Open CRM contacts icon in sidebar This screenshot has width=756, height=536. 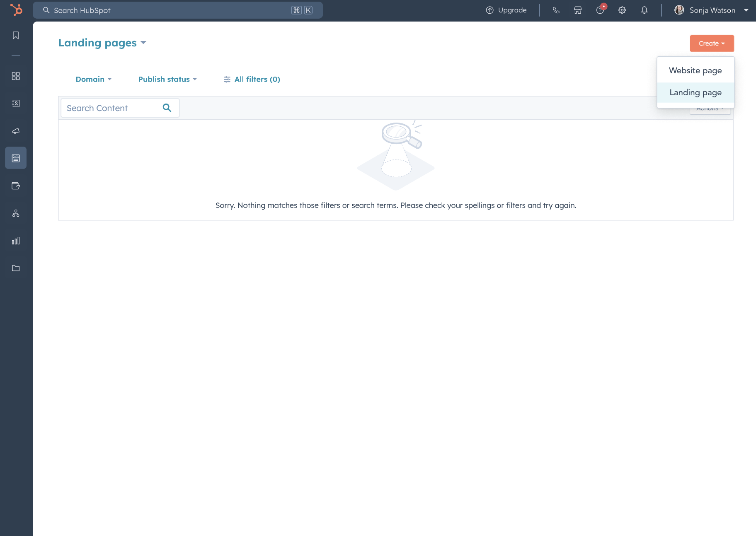(16, 104)
